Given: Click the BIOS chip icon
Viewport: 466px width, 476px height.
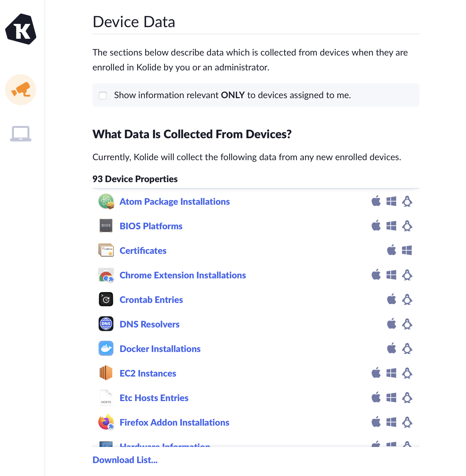Looking at the screenshot, I should tap(106, 226).
